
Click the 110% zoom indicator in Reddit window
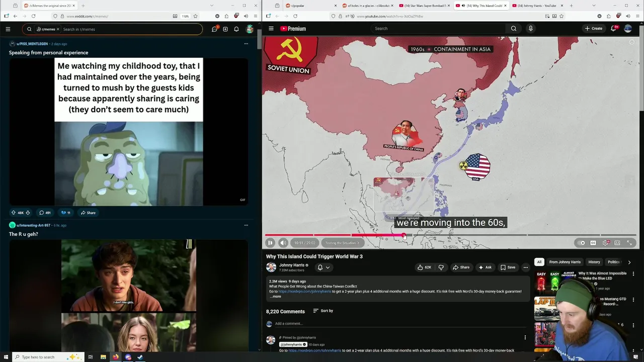coord(185,16)
